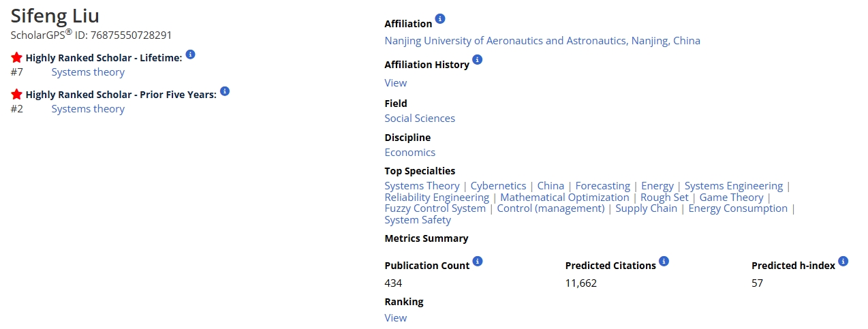This screenshot has height=329, width=868.
Task: Open the Cybernetics specialty
Action: click(x=499, y=186)
